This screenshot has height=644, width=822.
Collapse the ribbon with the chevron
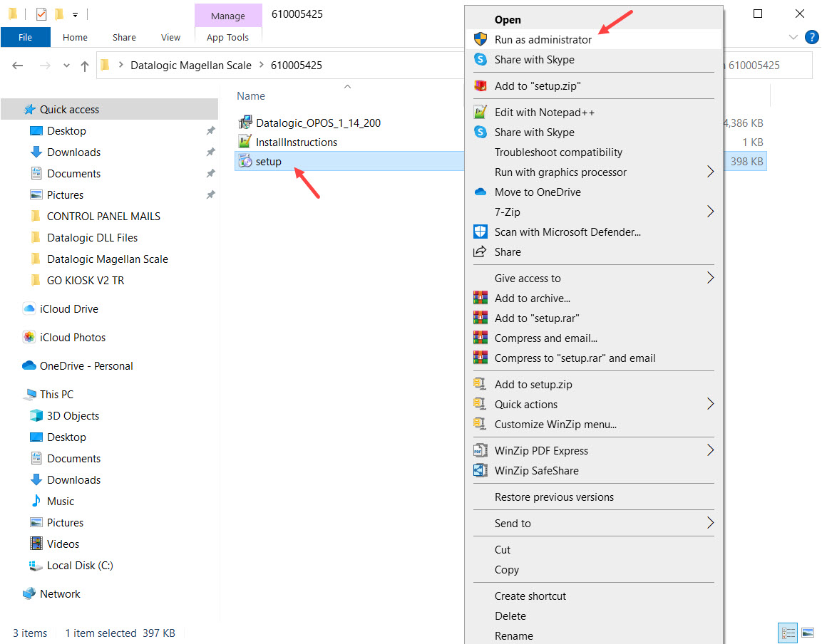click(x=793, y=37)
